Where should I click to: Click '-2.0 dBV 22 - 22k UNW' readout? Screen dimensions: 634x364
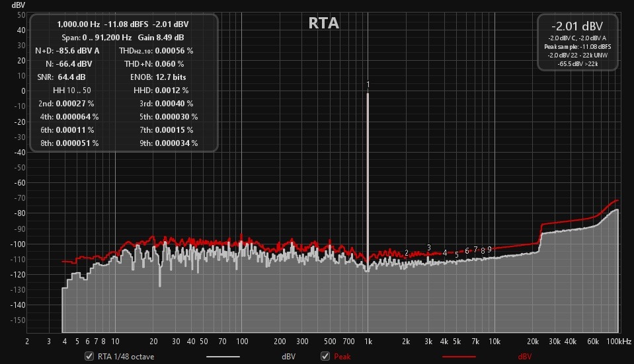click(x=577, y=55)
